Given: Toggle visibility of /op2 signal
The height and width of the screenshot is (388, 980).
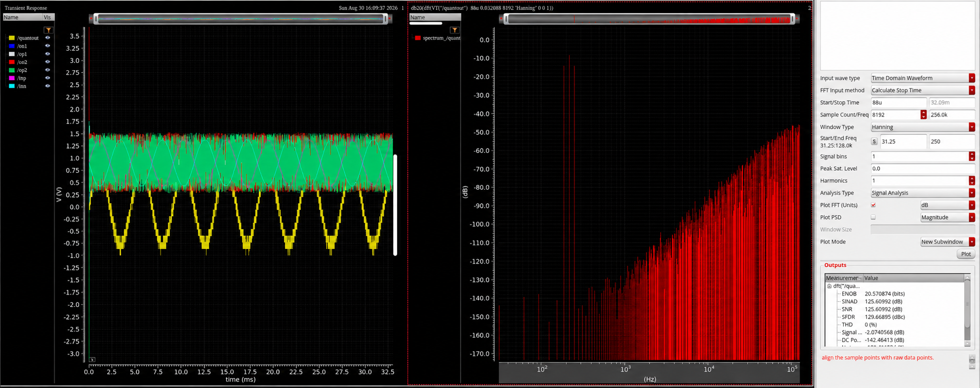Looking at the screenshot, I should tap(48, 70).
